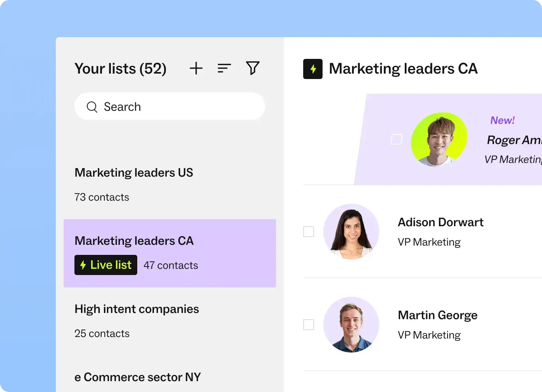Click the Your lists (52) heading
Image resolution: width=542 pixels, height=392 pixels.
[121, 68]
